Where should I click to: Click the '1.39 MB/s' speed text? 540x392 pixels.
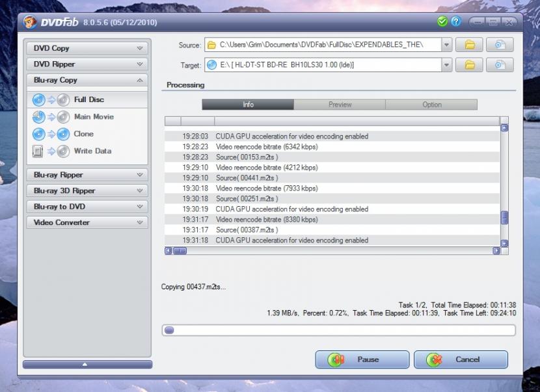tap(283, 313)
